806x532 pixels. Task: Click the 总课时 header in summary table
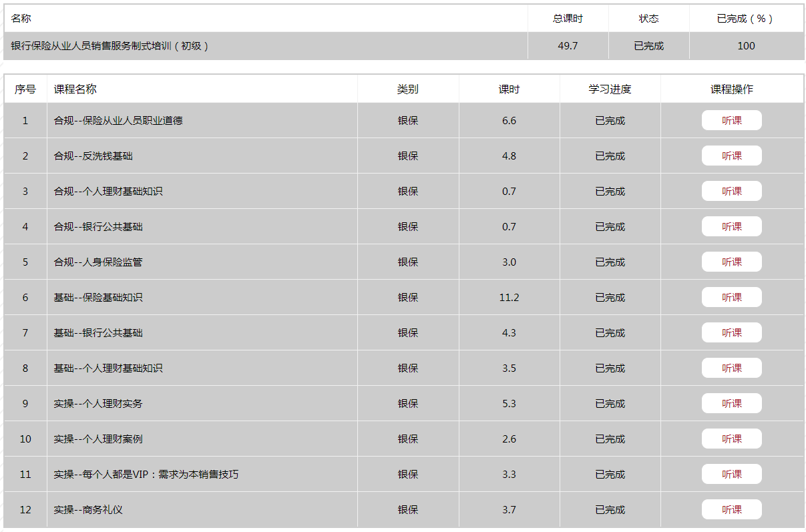tap(568, 19)
